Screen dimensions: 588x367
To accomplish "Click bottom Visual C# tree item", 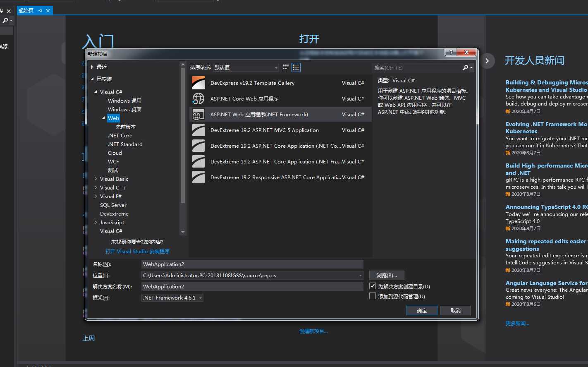I will [x=111, y=231].
